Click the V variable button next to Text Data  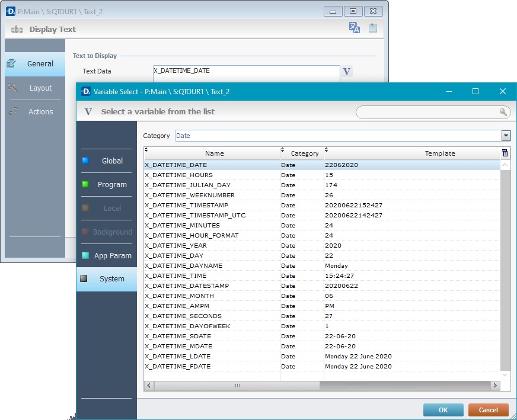347,72
